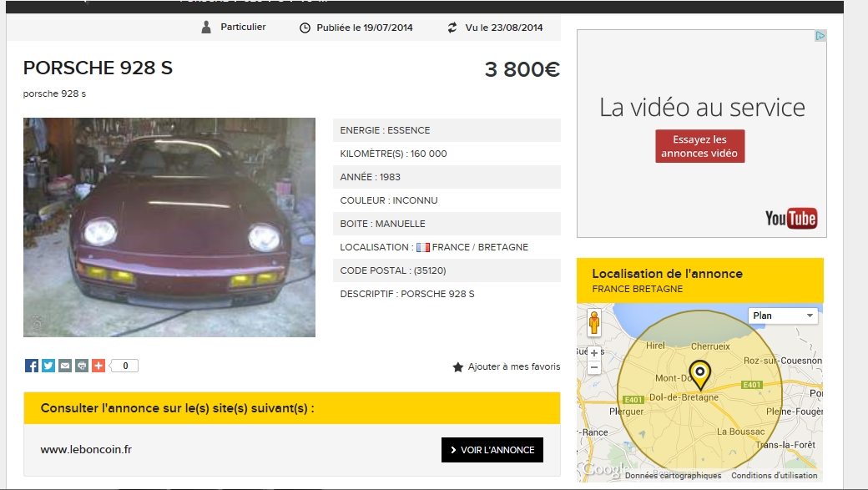Share the listing on Twitter
The width and height of the screenshot is (868, 490).
coord(48,366)
